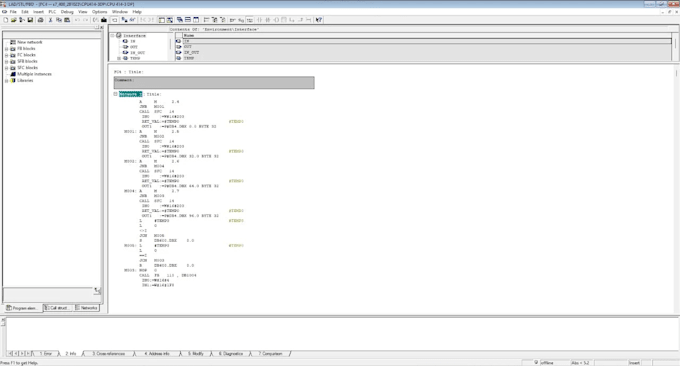Viewport: 680px width, 366px height.
Task: Select OUT row in interface table
Action: coord(423,47)
